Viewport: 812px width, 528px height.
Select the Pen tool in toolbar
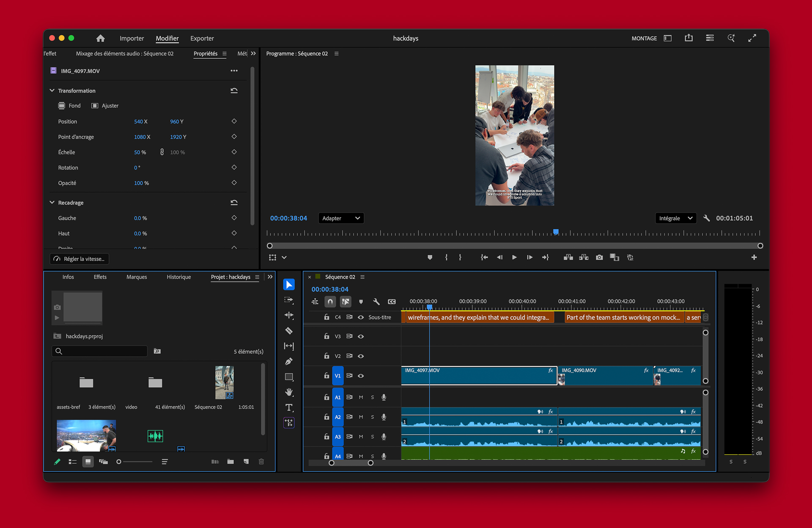point(289,361)
